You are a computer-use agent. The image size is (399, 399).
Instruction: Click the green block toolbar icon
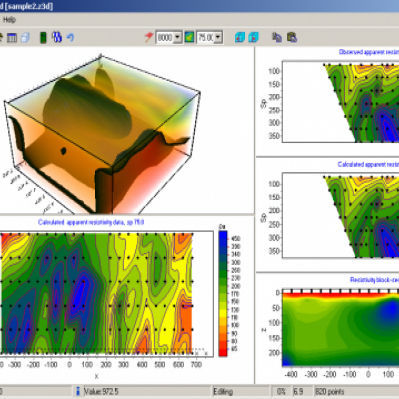click(43, 38)
